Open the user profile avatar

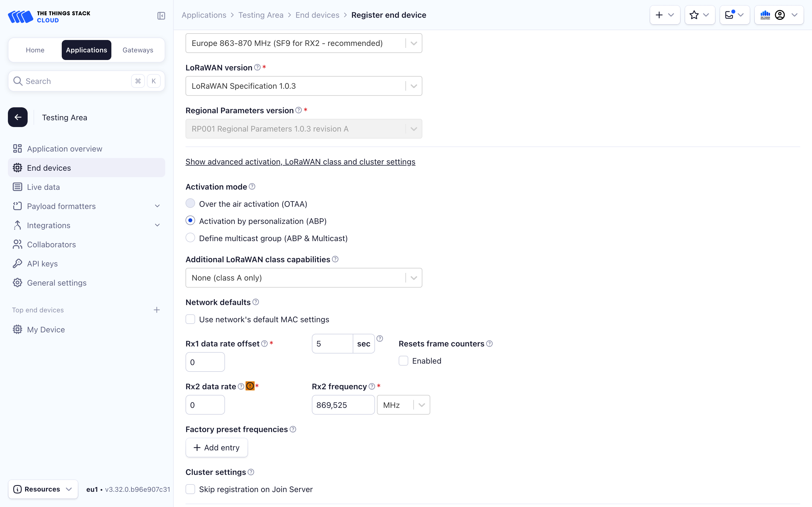pos(780,15)
